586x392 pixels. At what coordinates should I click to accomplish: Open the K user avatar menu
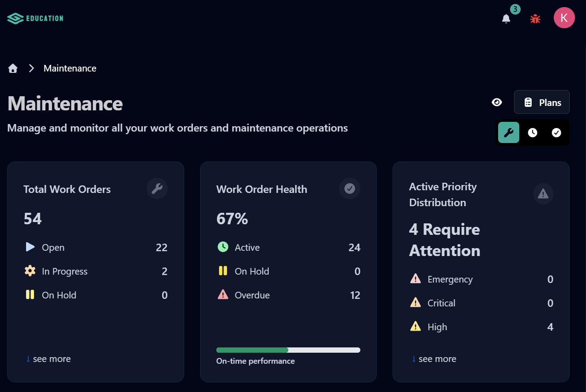pos(564,18)
